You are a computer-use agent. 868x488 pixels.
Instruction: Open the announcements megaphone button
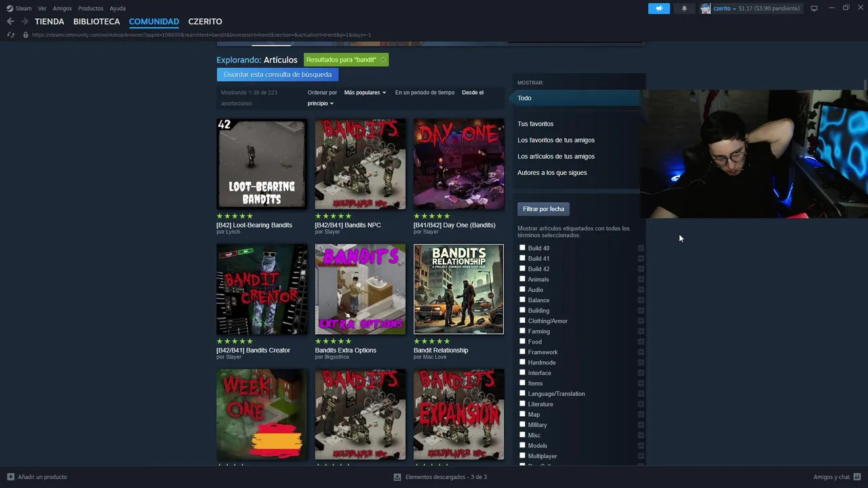[x=658, y=8]
